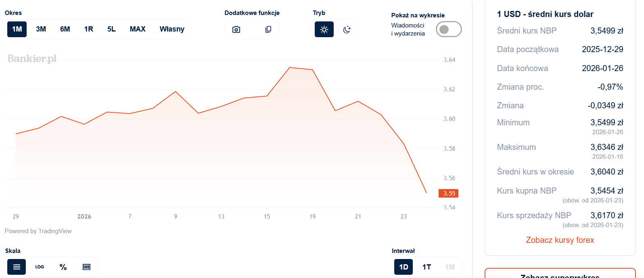644x278 pixels.
Task: Select the percent scale icon
Action: click(x=63, y=267)
